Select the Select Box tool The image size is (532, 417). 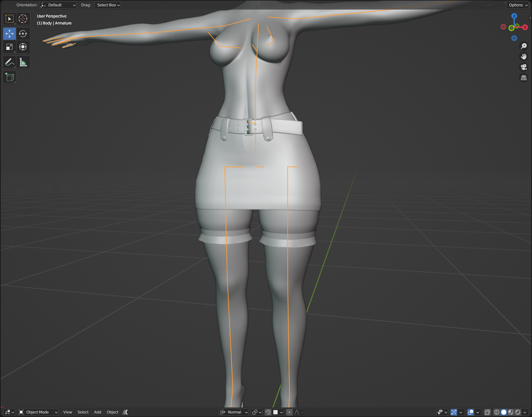coord(10,19)
